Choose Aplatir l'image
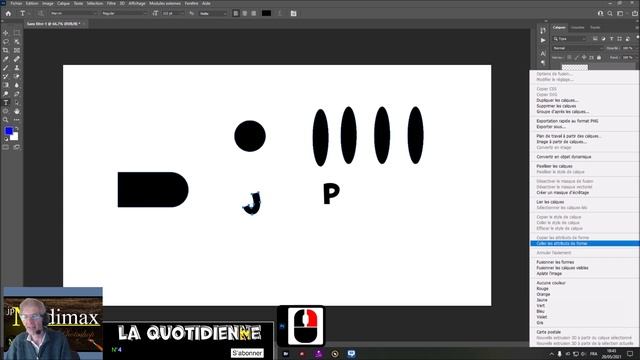Screen dimensions: 640x360 [549, 273]
